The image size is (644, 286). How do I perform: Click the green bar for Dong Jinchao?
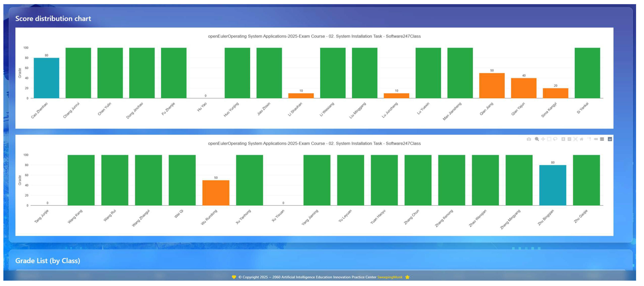142,73
